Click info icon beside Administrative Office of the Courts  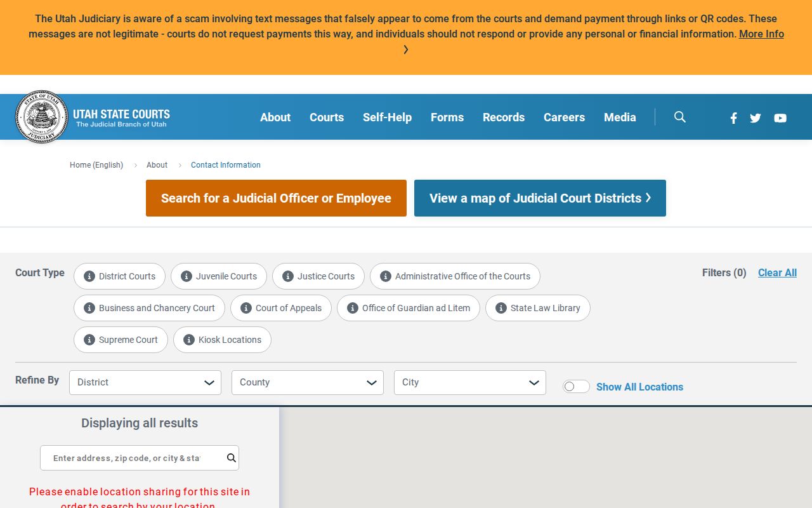tap(386, 276)
